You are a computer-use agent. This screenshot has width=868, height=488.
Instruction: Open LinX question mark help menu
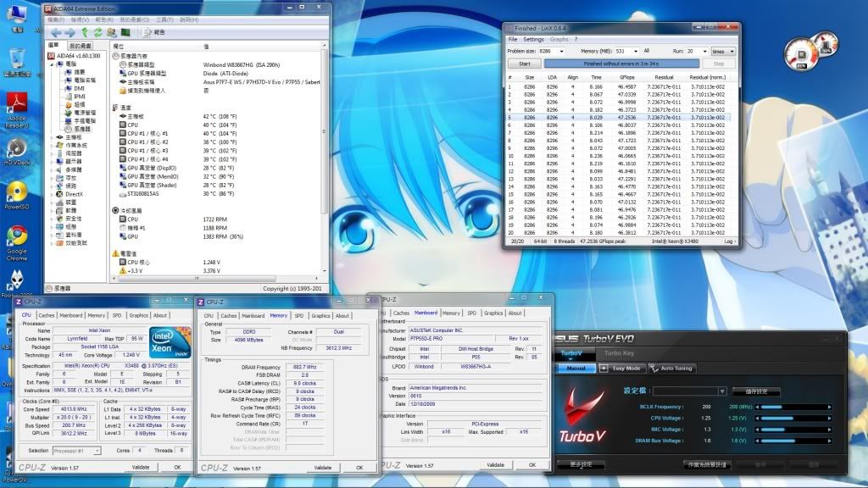tap(576, 39)
